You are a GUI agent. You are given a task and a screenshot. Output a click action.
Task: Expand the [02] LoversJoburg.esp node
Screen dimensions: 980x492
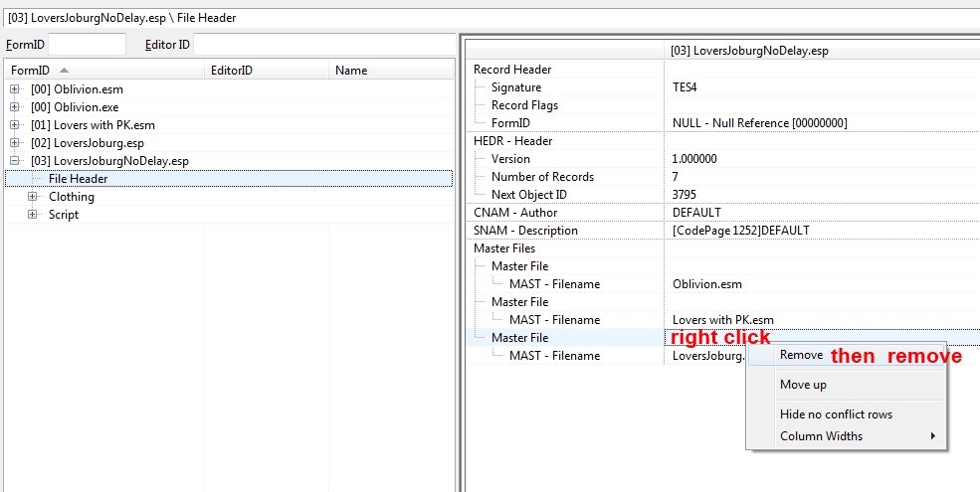pyautogui.click(x=15, y=143)
